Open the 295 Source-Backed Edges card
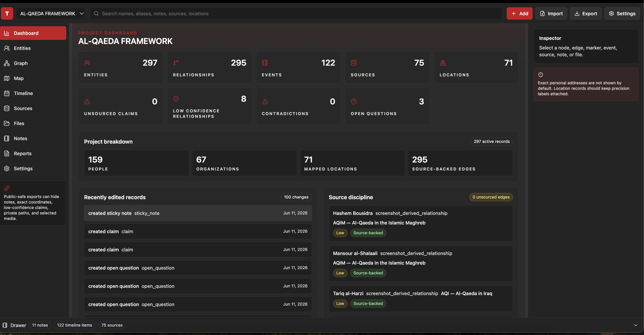 [460, 163]
